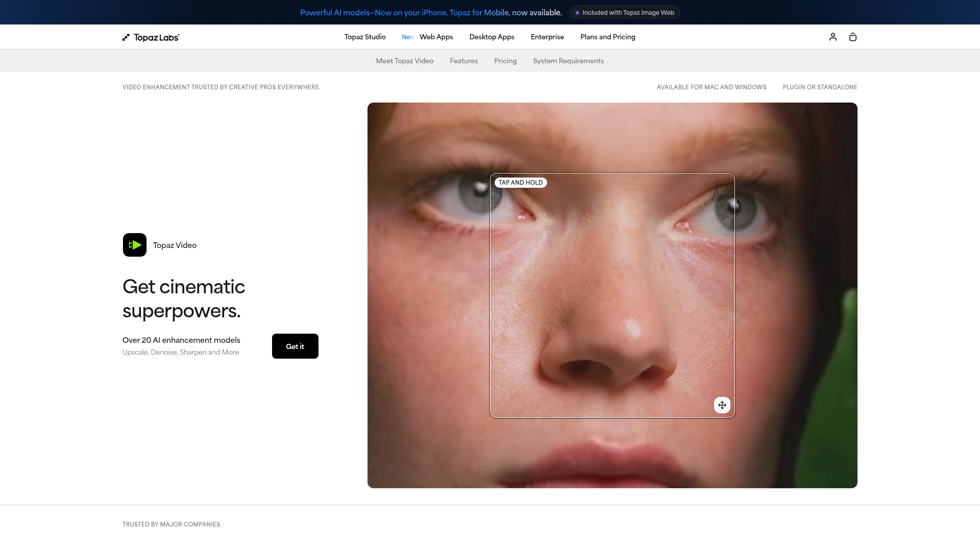Open System Requirements section
980x551 pixels.
[569, 61]
